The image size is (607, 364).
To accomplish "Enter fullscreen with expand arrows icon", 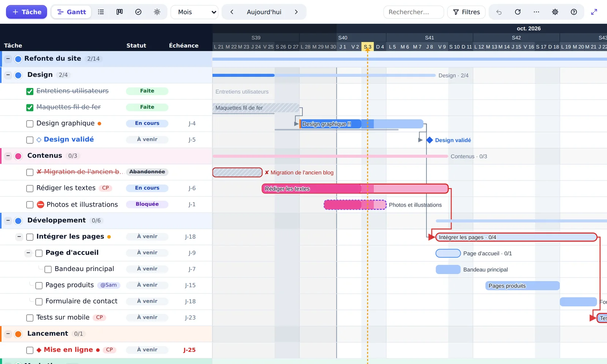I will point(594,12).
